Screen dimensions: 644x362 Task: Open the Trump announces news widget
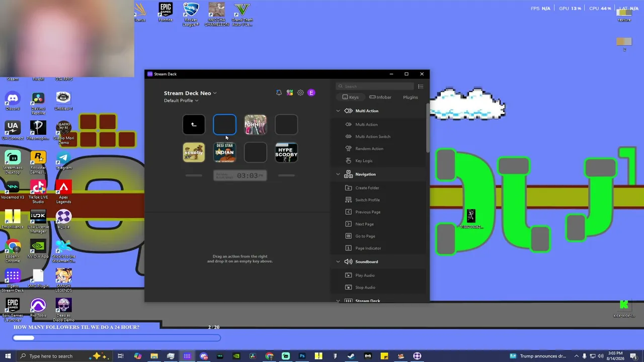coord(538,356)
